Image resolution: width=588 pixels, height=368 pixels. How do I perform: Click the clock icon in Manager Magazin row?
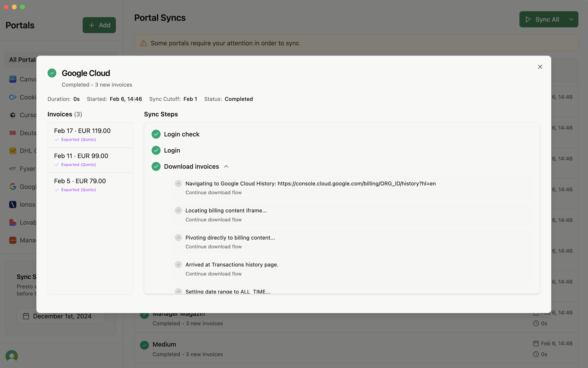536,323
